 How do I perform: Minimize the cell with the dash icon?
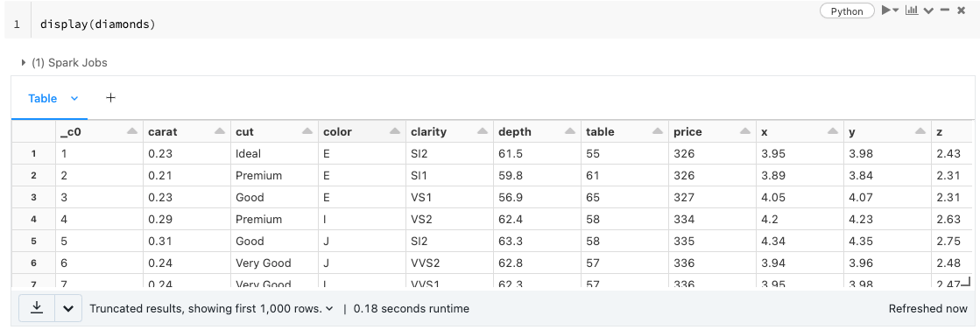pyautogui.click(x=945, y=11)
